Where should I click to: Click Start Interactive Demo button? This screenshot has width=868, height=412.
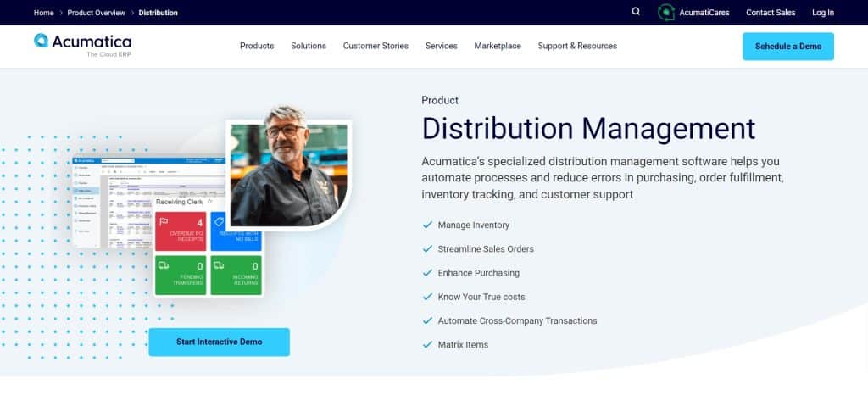click(220, 342)
